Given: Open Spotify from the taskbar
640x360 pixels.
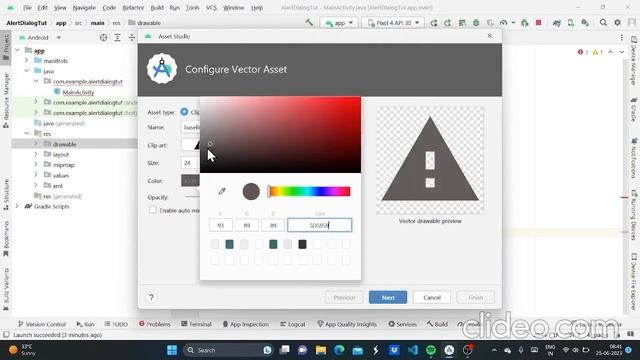Looking at the screenshot, I should click(x=431, y=350).
